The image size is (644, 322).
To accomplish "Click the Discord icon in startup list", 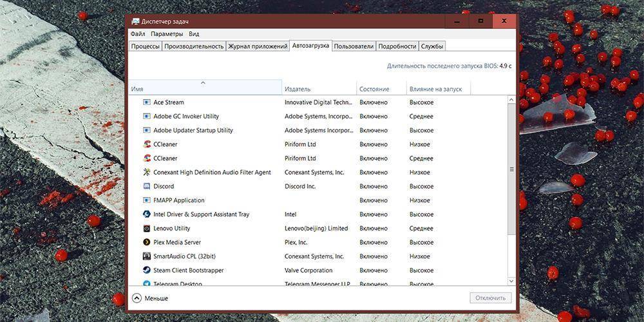I will (147, 187).
